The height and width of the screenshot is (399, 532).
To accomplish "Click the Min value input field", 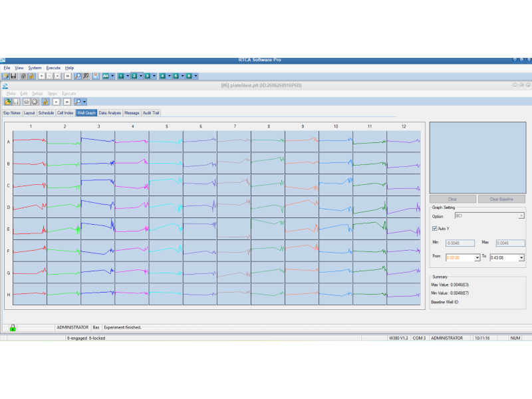I will [460, 243].
